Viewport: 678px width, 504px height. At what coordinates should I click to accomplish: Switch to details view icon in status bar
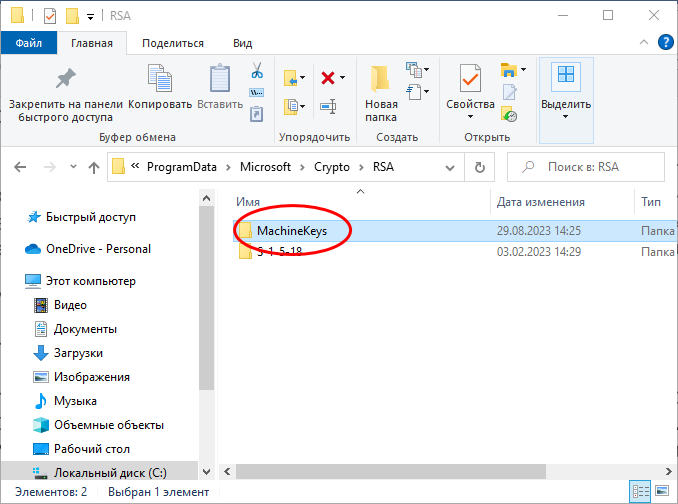(x=640, y=491)
